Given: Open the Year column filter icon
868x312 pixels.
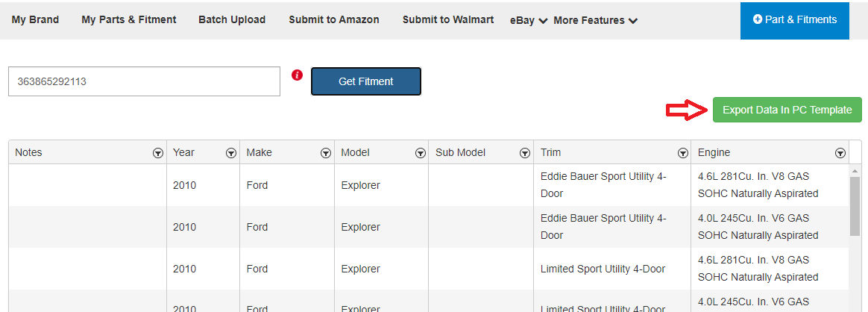Looking at the screenshot, I should [x=231, y=154].
